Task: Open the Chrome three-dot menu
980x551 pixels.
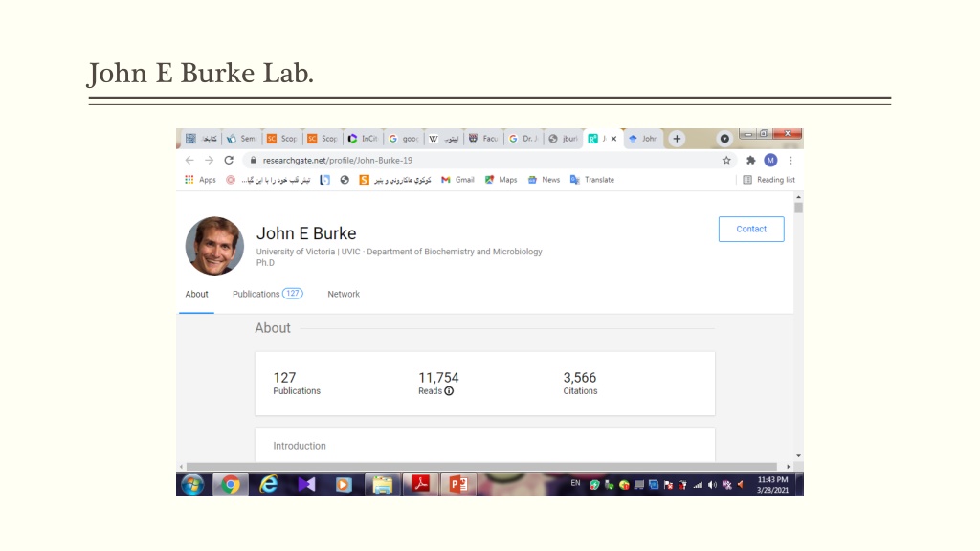Action: [791, 161]
